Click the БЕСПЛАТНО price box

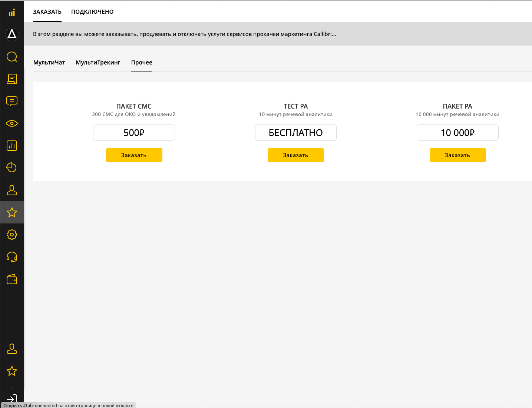click(295, 133)
